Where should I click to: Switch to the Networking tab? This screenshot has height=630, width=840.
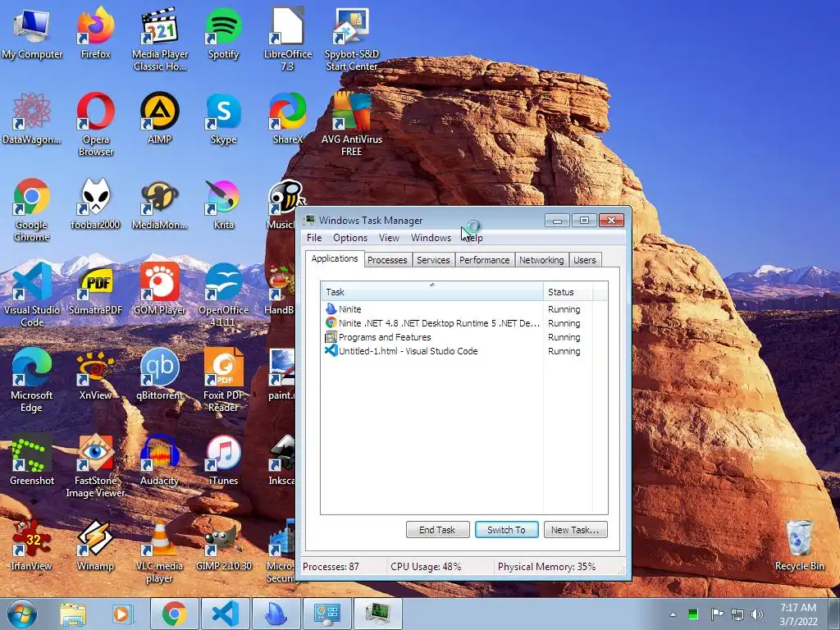(x=541, y=260)
